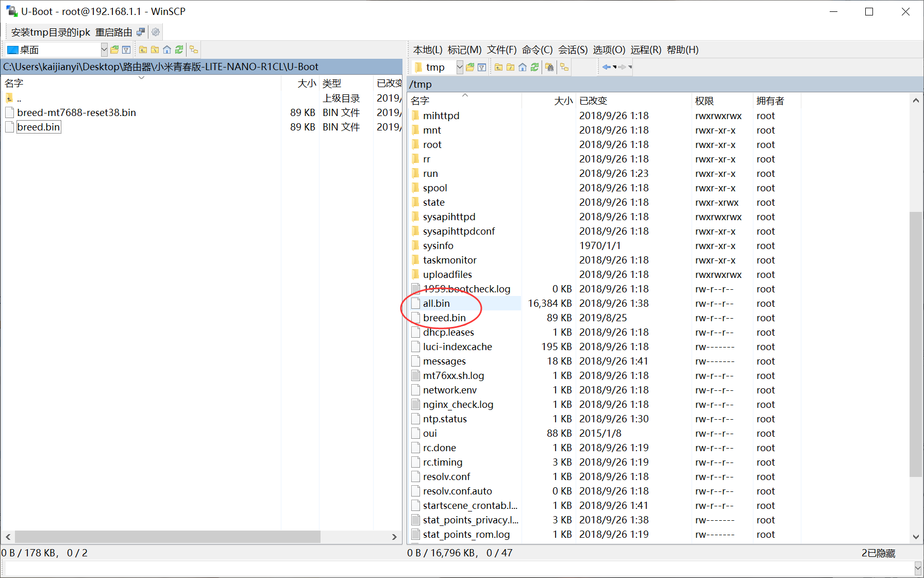Sort local files by 名字 column

141,83
